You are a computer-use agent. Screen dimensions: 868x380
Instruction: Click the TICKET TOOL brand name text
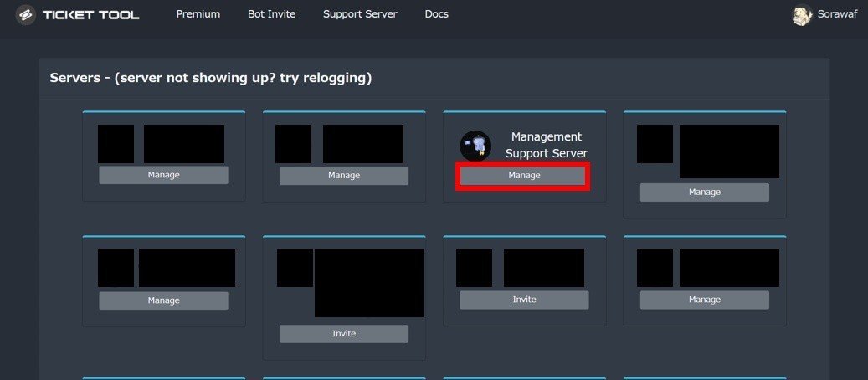tap(90, 15)
